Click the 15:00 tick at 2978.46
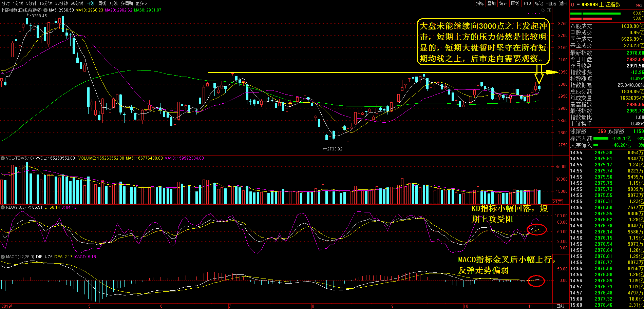 (x=607, y=305)
